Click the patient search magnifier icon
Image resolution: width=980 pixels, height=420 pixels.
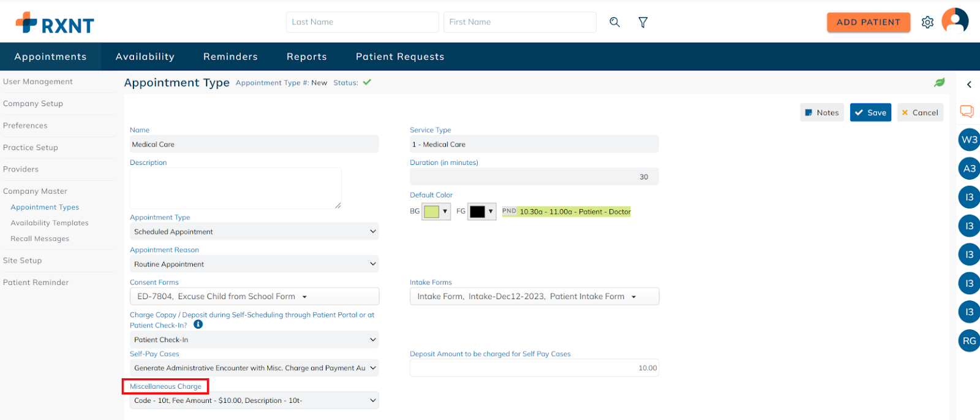[614, 22]
